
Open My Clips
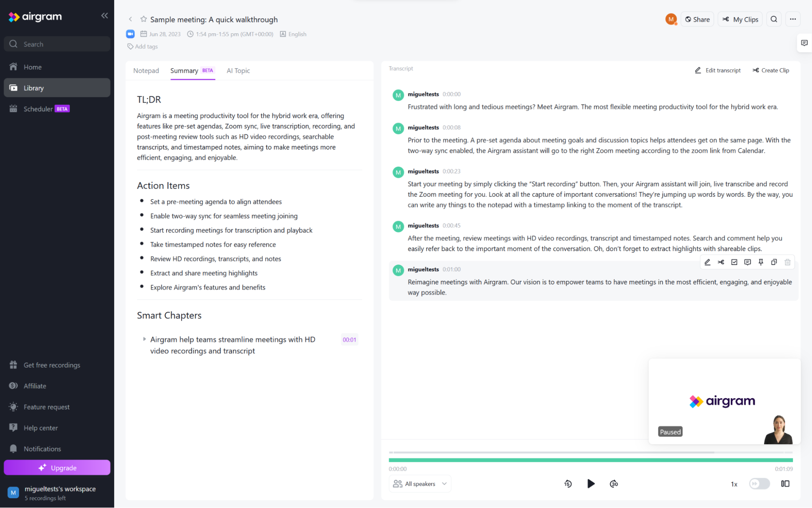click(740, 19)
